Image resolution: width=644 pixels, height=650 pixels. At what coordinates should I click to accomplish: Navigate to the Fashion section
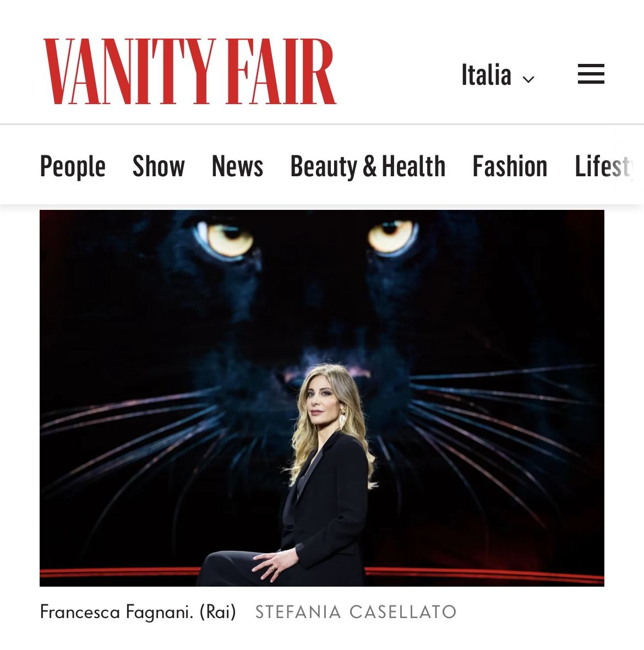pyautogui.click(x=510, y=166)
